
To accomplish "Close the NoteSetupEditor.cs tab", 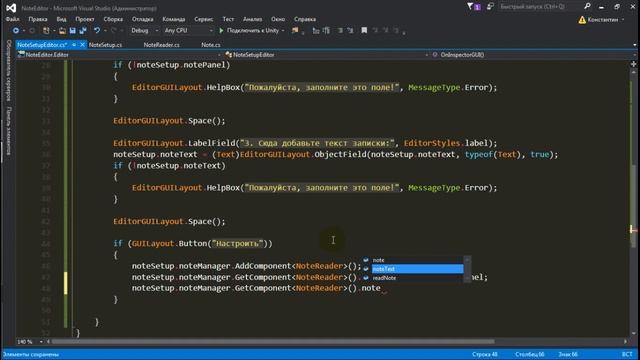I will (x=82, y=45).
